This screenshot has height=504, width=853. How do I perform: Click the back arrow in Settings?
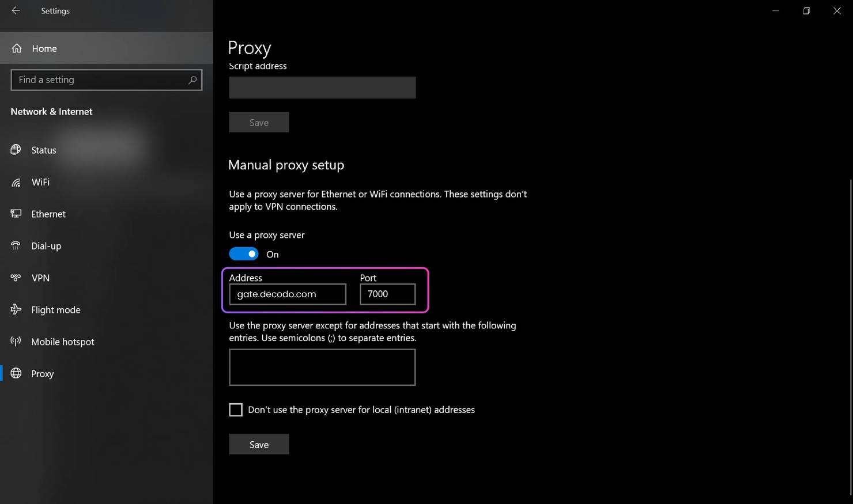(16, 11)
